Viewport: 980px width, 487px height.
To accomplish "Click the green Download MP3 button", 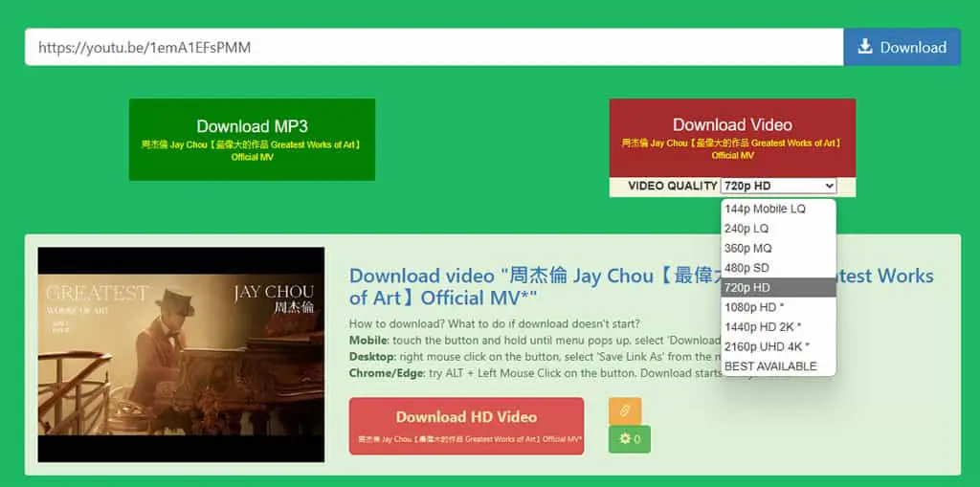I will 252,140.
